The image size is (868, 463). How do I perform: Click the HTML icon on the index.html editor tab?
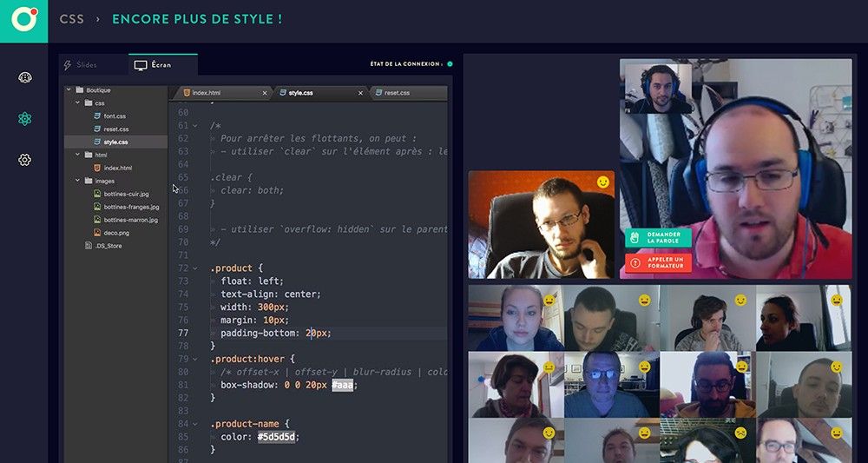pyautogui.click(x=187, y=92)
